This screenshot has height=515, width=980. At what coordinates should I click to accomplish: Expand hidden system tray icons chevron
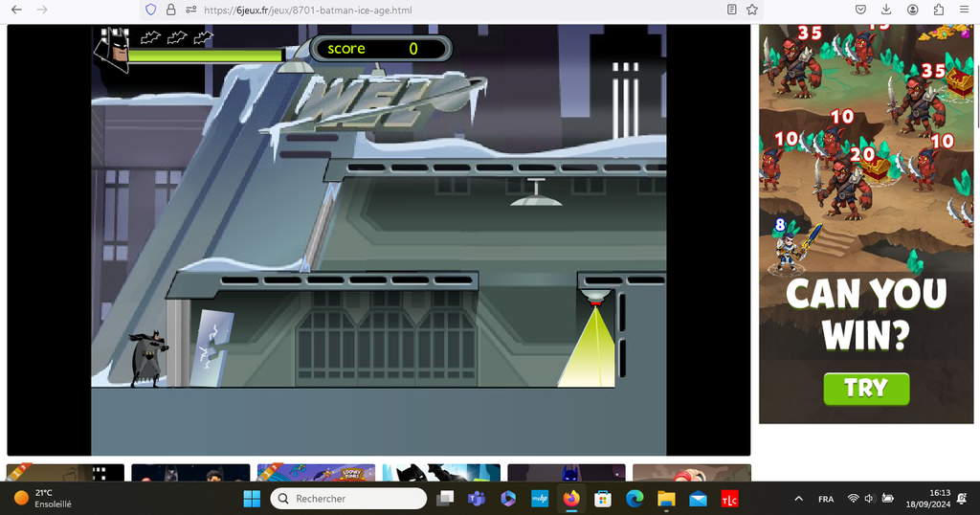tap(798, 499)
